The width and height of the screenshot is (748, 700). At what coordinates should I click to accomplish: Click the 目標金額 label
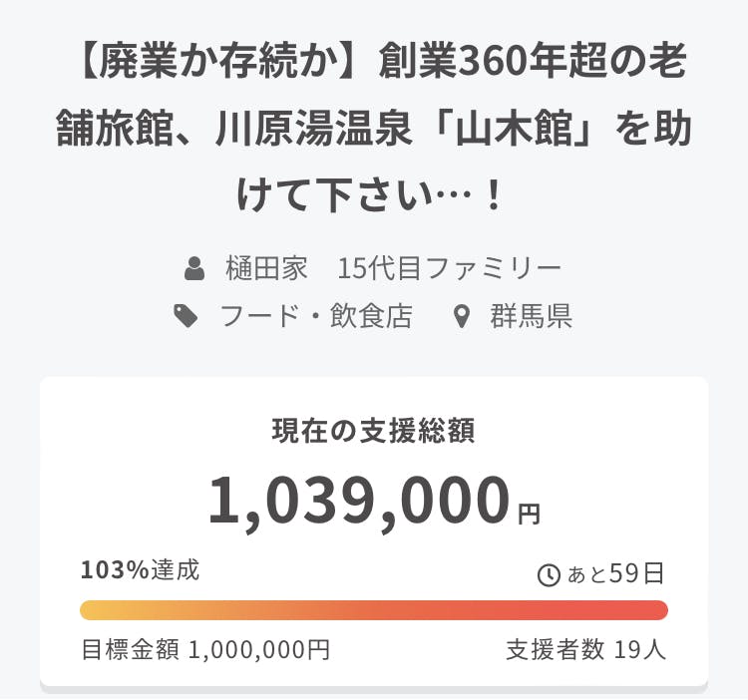(130, 650)
